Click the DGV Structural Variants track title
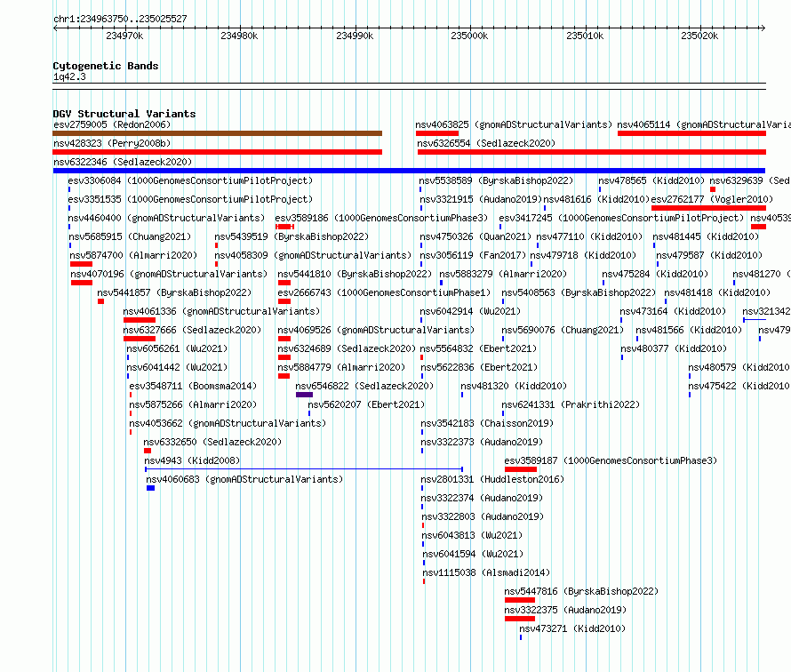791x672 pixels. click(x=124, y=114)
